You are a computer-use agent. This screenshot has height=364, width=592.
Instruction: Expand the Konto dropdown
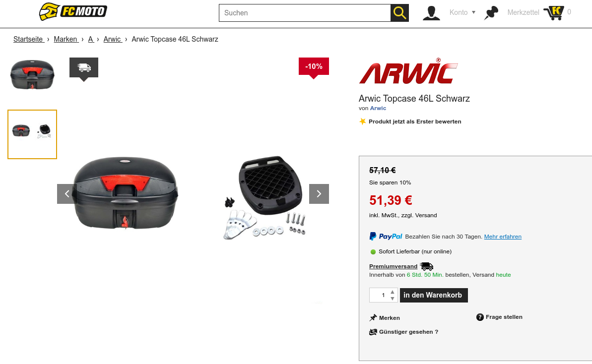click(462, 12)
